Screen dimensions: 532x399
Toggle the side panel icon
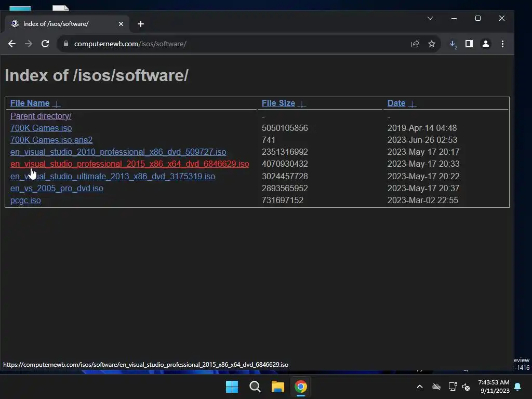click(469, 44)
